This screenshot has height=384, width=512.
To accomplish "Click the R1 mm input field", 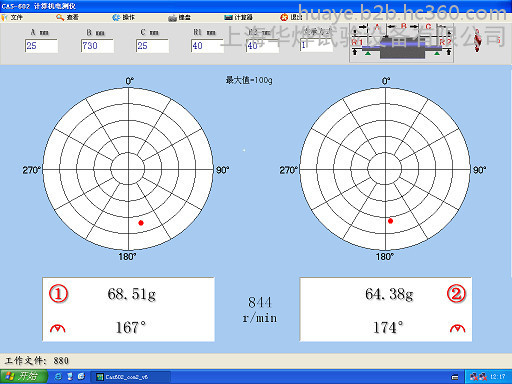I will tap(207, 46).
